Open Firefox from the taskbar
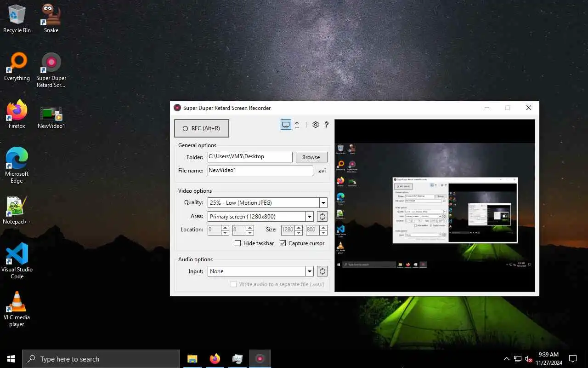Image resolution: width=588 pixels, height=368 pixels. (x=215, y=359)
